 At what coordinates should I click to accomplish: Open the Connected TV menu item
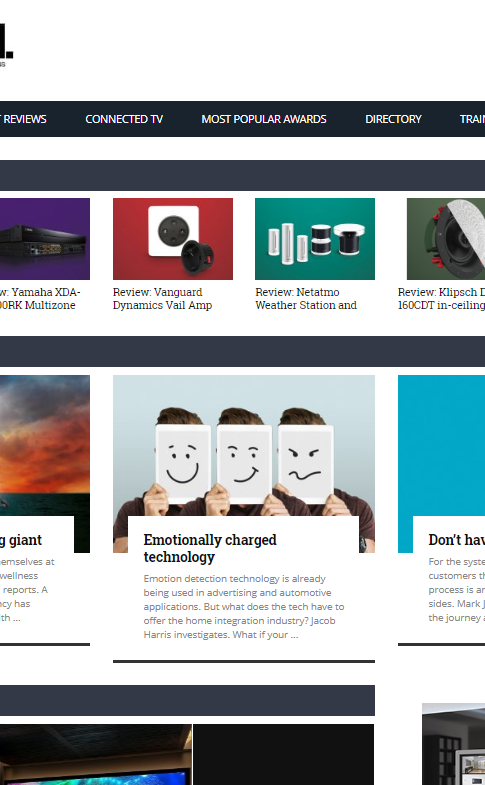click(124, 119)
